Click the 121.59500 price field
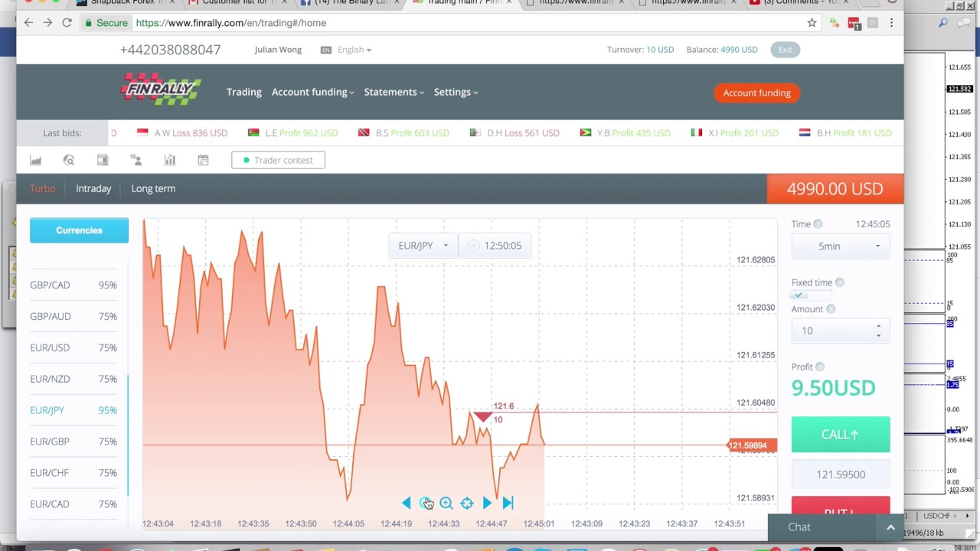The height and width of the screenshot is (551, 980). coord(841,474)
